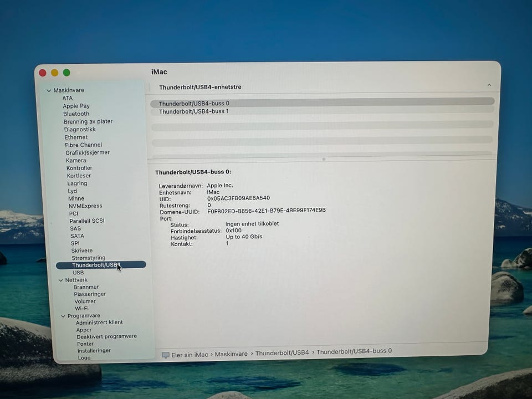
Task: Open Kontroller entry
Action: [x=79, y=168]
